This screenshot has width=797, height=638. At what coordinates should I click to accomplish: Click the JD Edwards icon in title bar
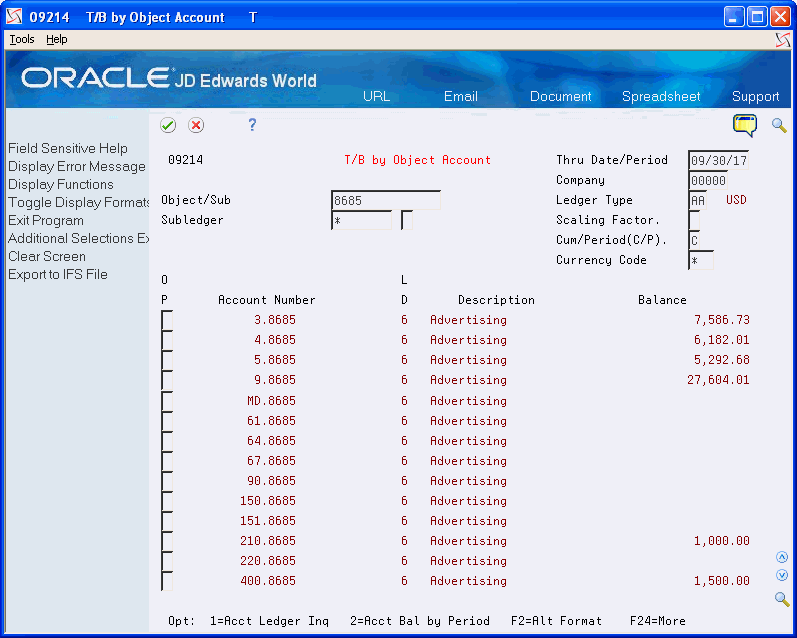(14, 17)
